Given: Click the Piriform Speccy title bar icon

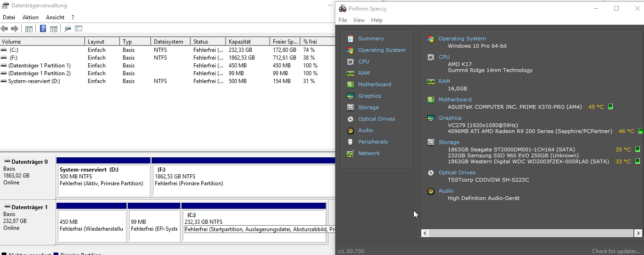Looking at the screenshot, I should pos(343,8).
